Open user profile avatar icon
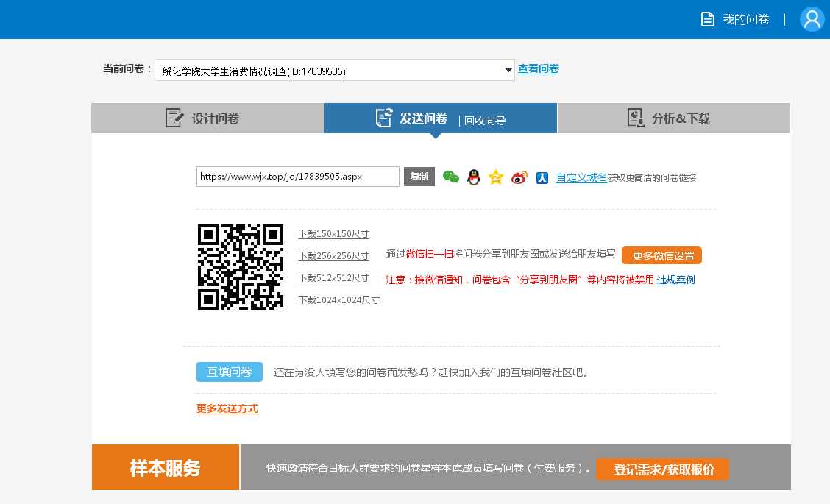 (812, 20)
